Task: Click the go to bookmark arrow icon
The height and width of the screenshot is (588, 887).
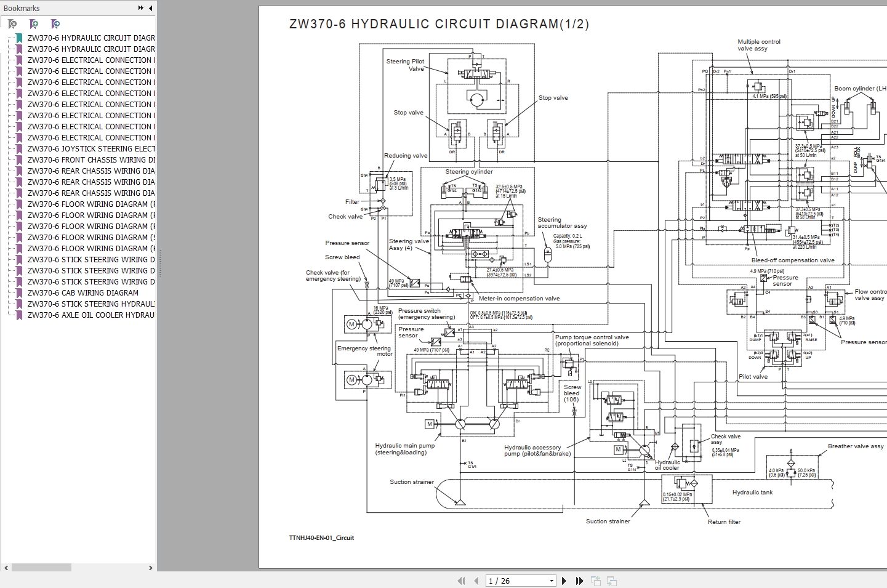Action: [x=55, y=24]
